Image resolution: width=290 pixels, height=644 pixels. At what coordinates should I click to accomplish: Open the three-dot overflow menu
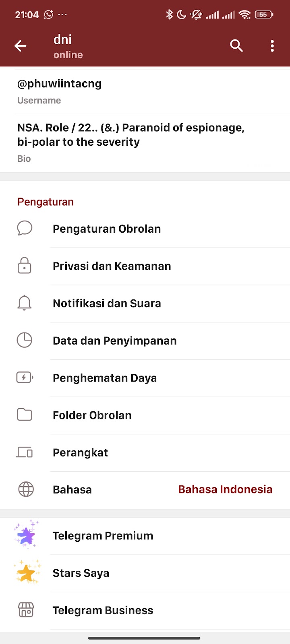272,46
